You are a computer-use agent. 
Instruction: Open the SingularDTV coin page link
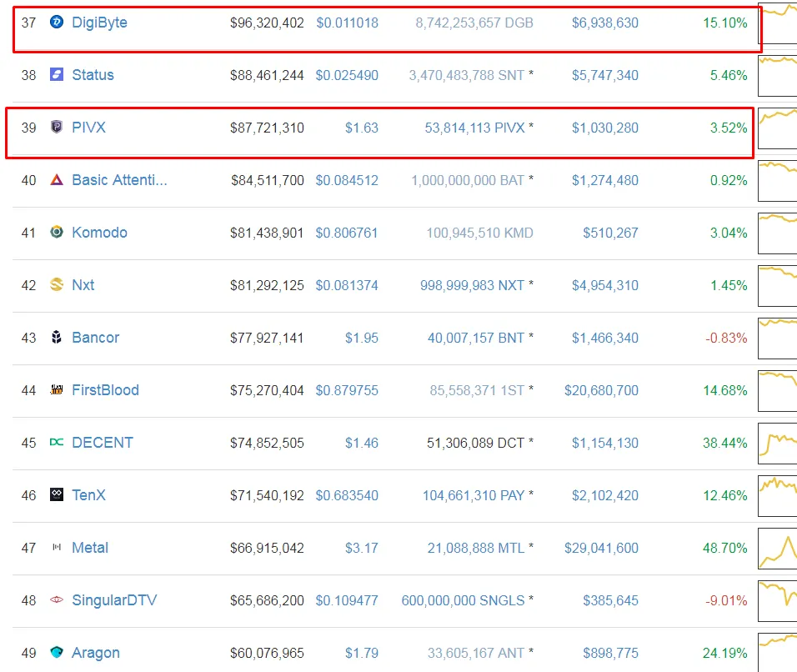tap(114, 600)
